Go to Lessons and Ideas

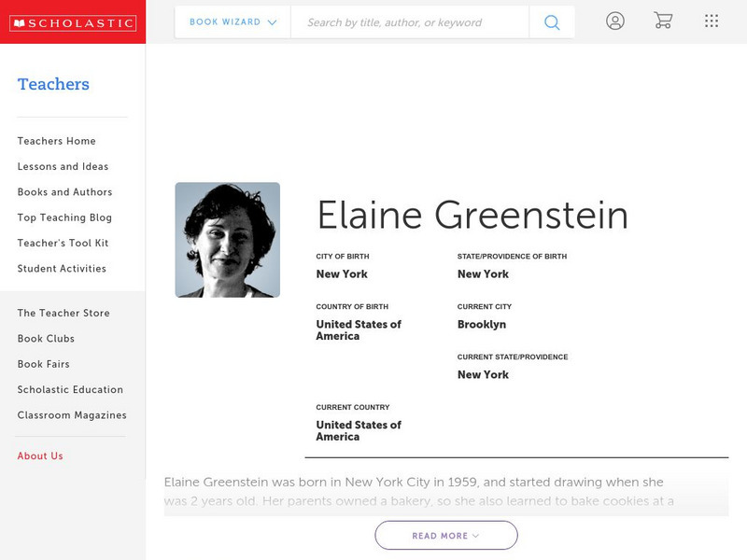pos(62,166)
